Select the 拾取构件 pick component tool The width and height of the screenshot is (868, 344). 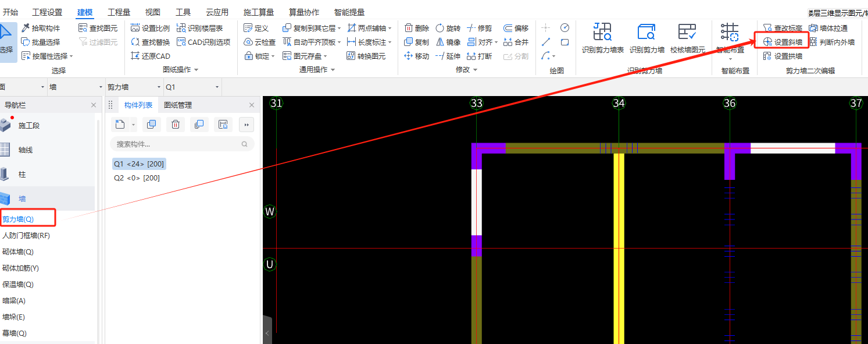coord(41,28)
